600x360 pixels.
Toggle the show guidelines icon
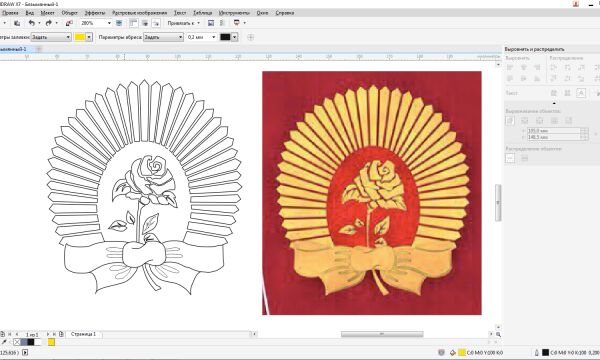click(156, 23)
